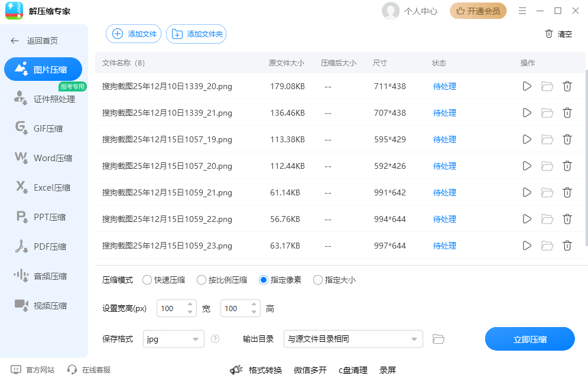Open 开通会员

(x=477, y=11)
